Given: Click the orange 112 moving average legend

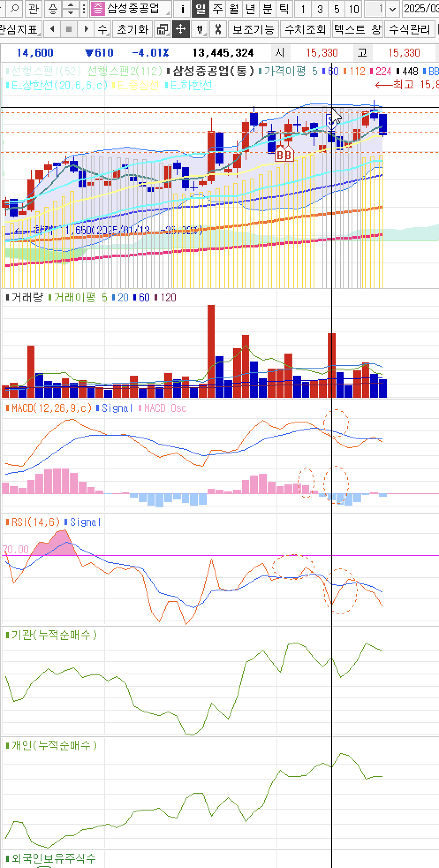Looking at the screenshot, I should 355,71.
